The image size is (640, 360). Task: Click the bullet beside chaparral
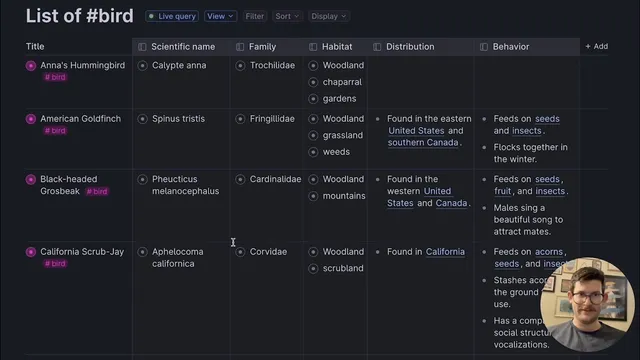coord(313,82)
